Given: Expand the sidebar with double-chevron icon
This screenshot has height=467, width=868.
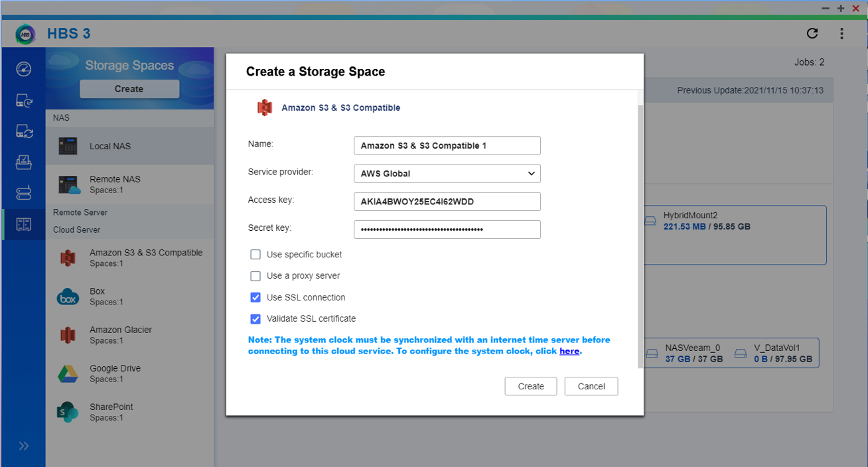Looking at the screenshot, I should [x=23, y=446].
